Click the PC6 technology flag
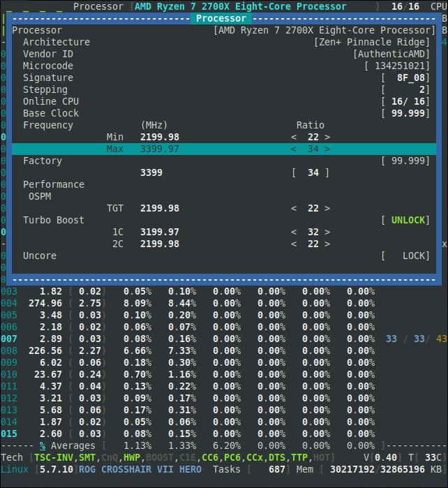 [x=232, y=458]
